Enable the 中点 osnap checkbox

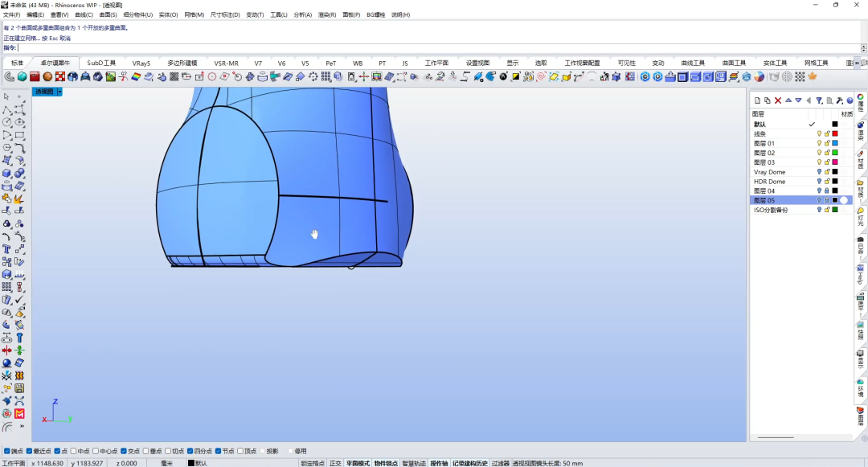(74, 451)
